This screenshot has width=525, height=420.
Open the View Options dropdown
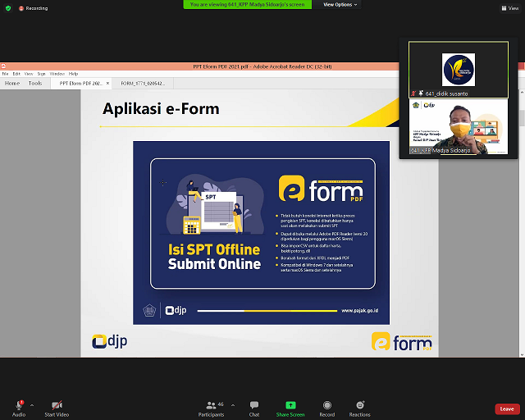point(340,4)
